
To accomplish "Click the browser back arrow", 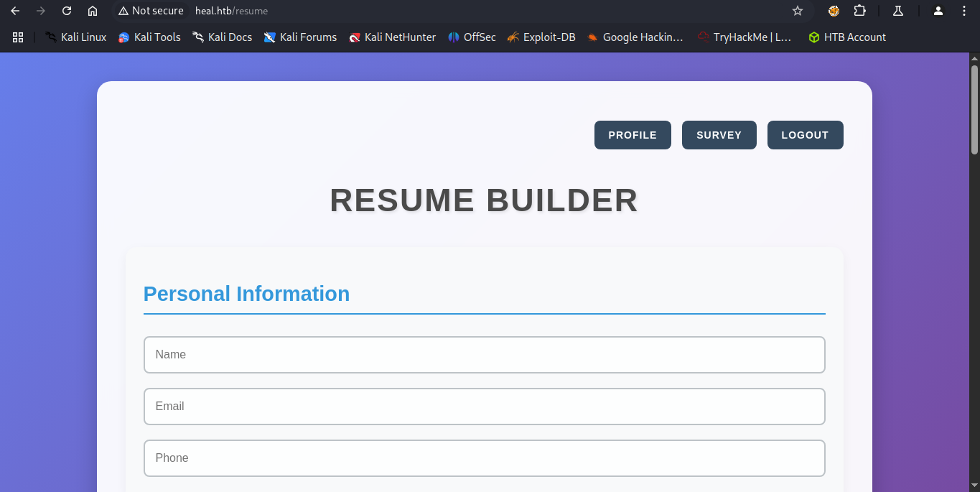I will pyautogui.click(x=15, y=11).
